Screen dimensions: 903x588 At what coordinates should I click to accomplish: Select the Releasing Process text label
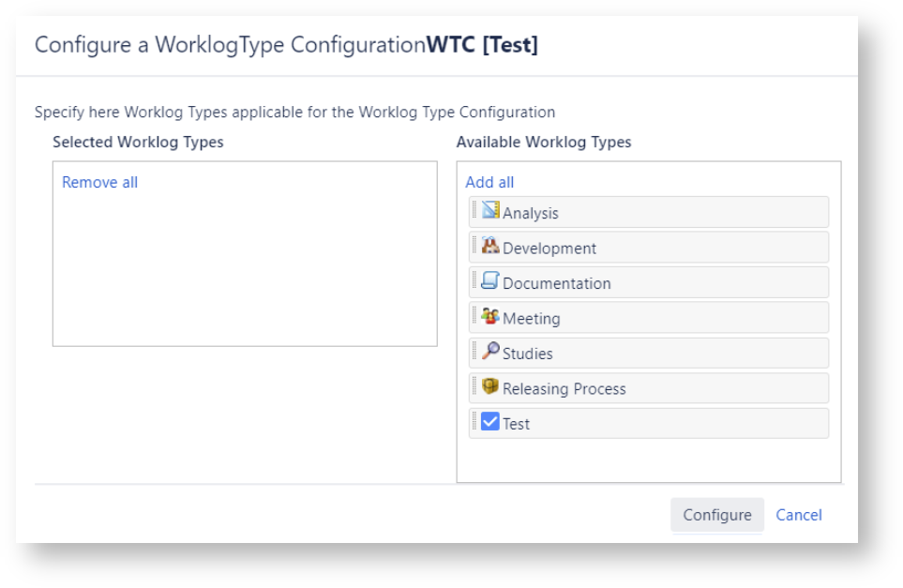click(564, 389)
